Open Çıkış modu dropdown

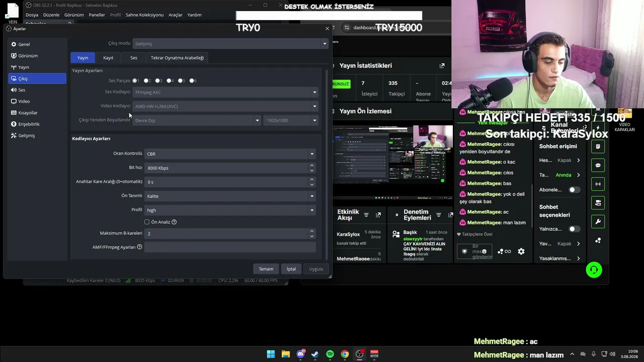pos(230,44)
